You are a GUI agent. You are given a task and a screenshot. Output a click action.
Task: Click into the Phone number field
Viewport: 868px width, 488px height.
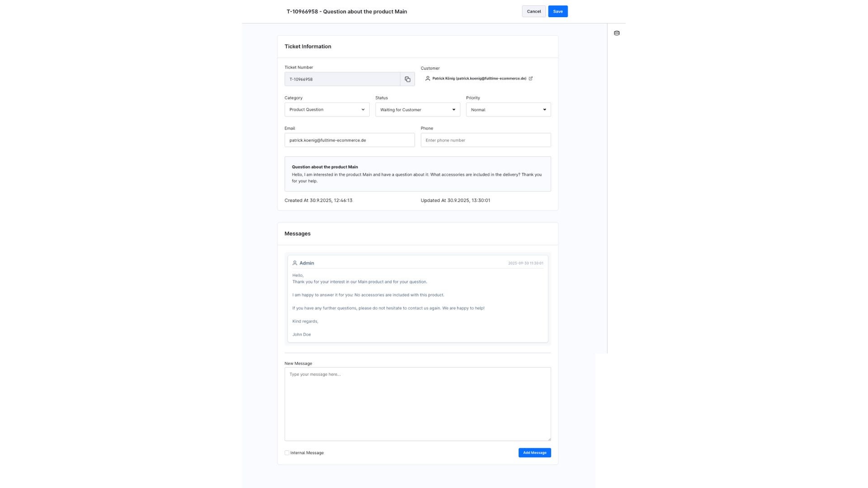tap(486, 140)
